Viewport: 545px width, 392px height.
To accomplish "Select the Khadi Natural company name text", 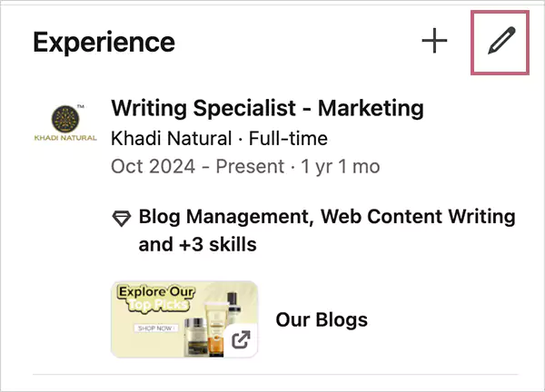I will click(170, 139).
